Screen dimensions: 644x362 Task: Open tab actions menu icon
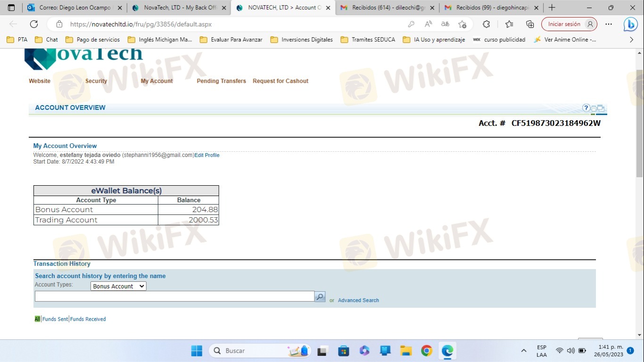pyautogui.click(x=12, y=8)
